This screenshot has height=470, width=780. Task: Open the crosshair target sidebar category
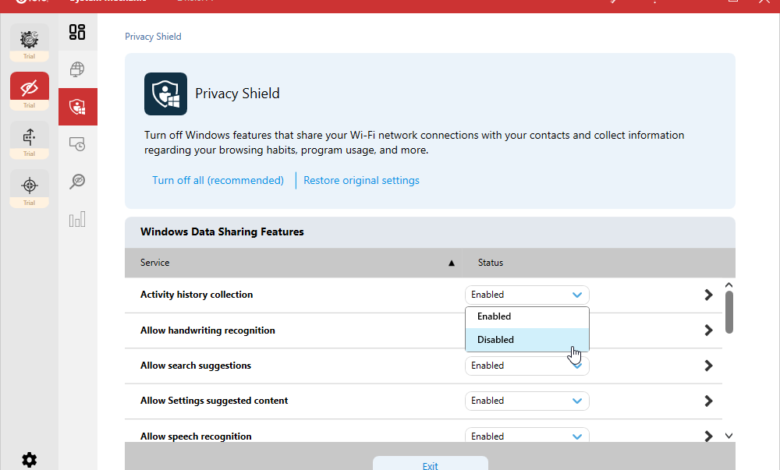[29, 186]
